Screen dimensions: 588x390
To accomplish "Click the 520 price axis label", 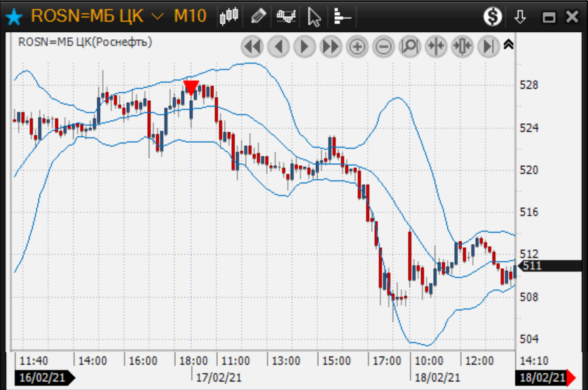I will [528, 170].
